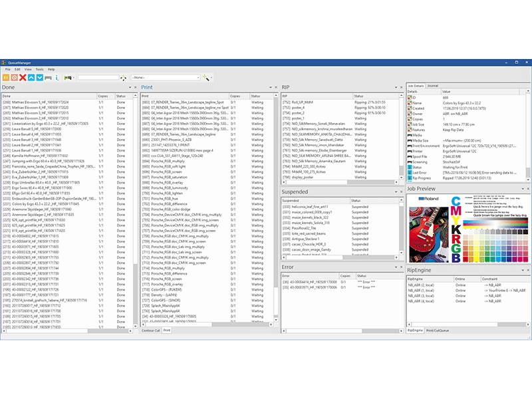The width and height of the screenshot is (532, 399).
Task: Click the Rip Progress icon in Job Details
Action: pos(410,178)
